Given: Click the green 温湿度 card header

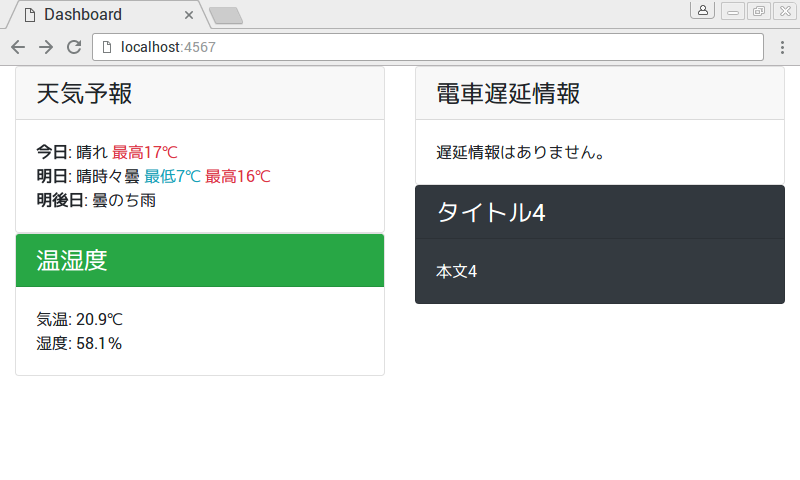Looking at the screenshot, I should pyautogui.click(x=200, y=261).
